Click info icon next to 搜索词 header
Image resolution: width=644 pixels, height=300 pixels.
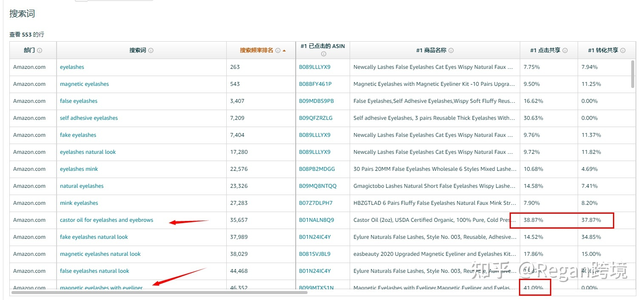click(x=151, y=51)
